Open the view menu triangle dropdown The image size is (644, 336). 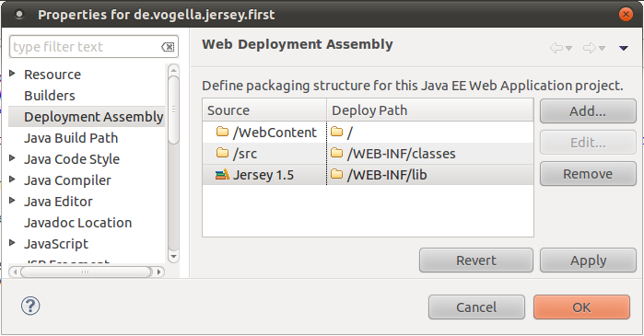[x=624, y=49]
